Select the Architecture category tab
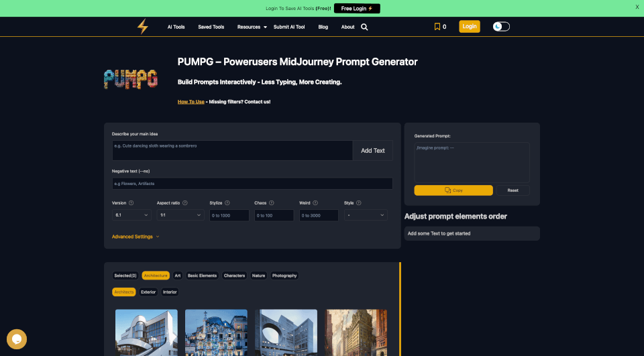The height and width of the screenshot is (356, 644). pyautogui.click(x=156, y=276)
